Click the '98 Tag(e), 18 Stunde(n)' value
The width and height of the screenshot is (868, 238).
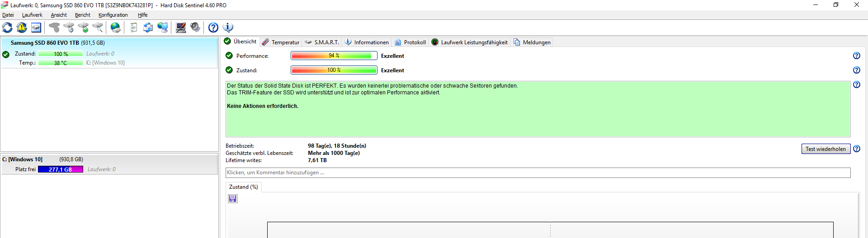click(x=337, y=146)
